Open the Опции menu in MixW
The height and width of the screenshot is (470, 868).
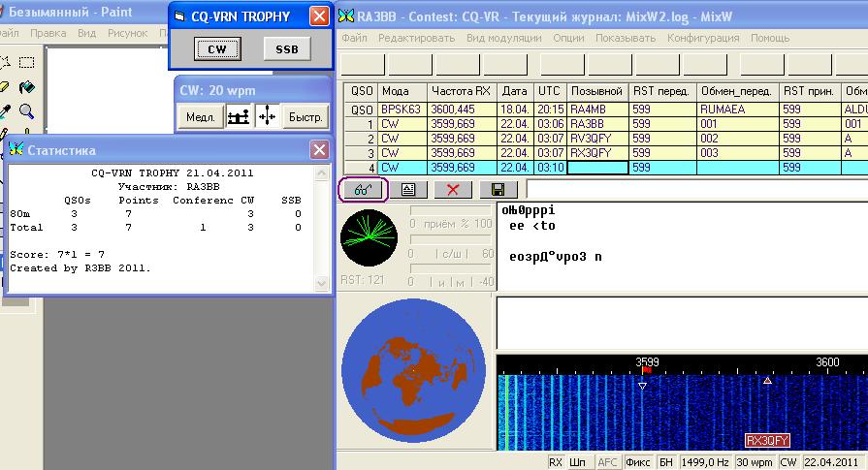click(x=568, y=38)
